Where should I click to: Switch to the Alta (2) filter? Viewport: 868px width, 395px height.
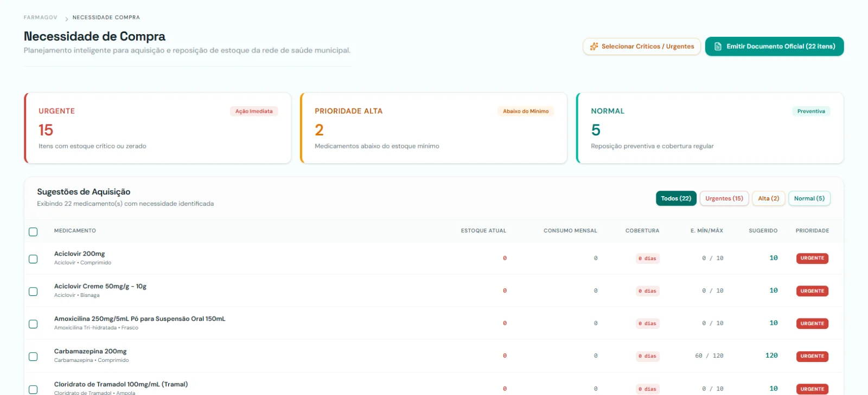[769, 198]
